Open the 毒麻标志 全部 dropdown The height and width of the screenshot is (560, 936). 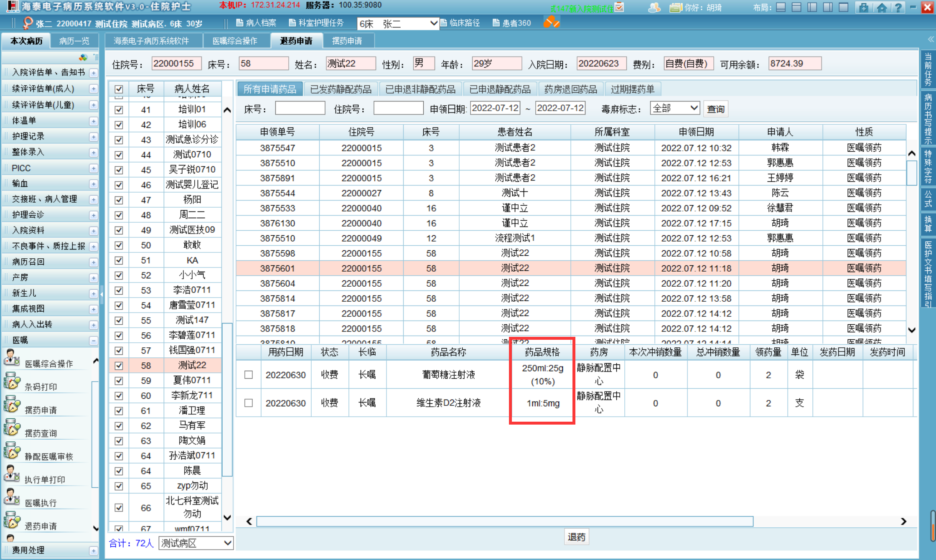point(674,108)
